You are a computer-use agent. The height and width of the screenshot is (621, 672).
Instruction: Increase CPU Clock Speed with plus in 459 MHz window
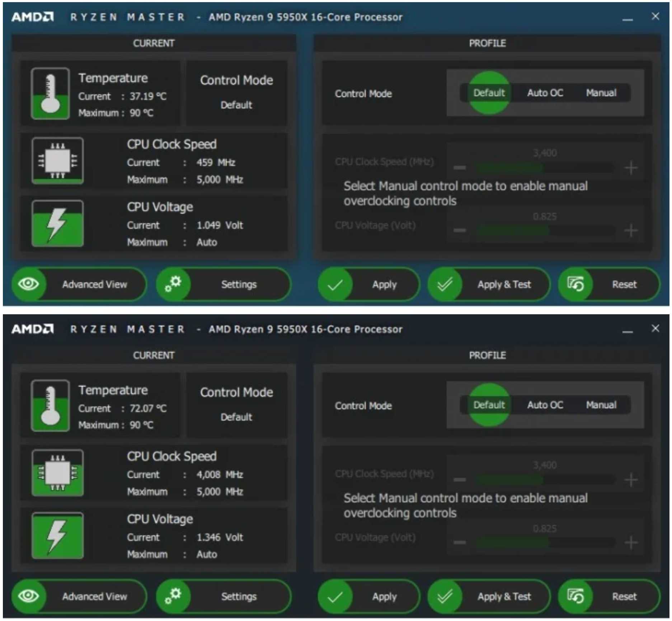(x=630, y=168)
